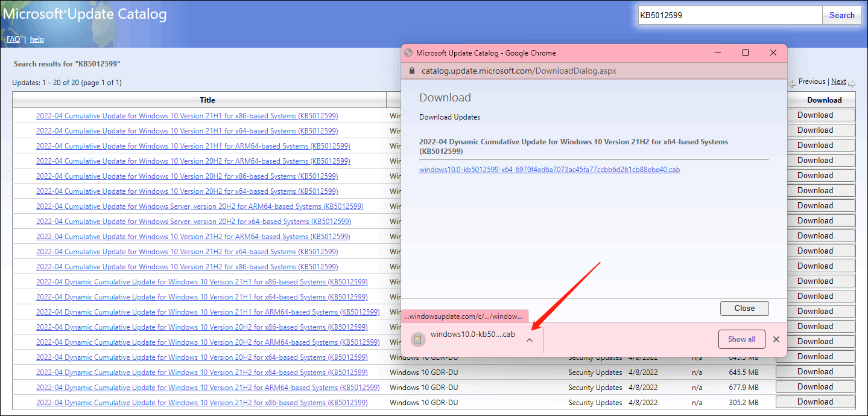
Task: Click Download button for Dynamic 21H2 x64 row
Action: [815, 372]
